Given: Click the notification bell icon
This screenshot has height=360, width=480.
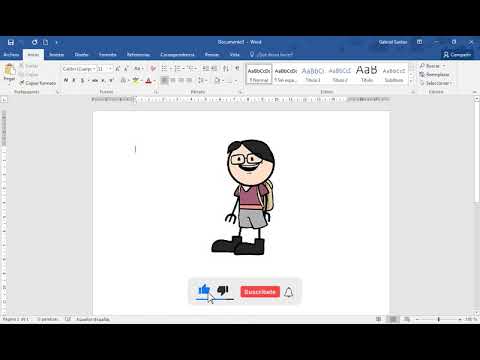Looking at the screenshot, I should [x=289, y=292].
